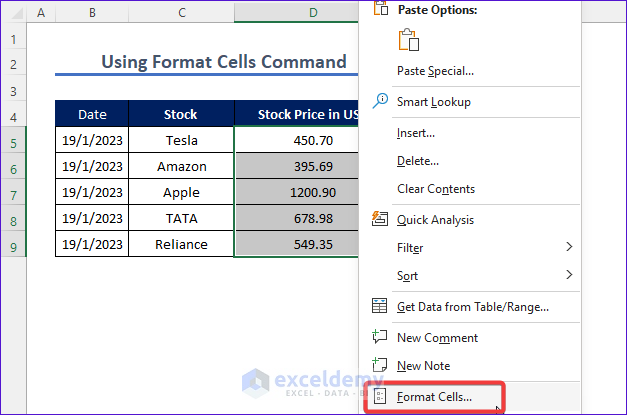The height and width of the screenshot is (415, 627).
Task: Click the Quick Analysis icon
Action: coord(380,219)
